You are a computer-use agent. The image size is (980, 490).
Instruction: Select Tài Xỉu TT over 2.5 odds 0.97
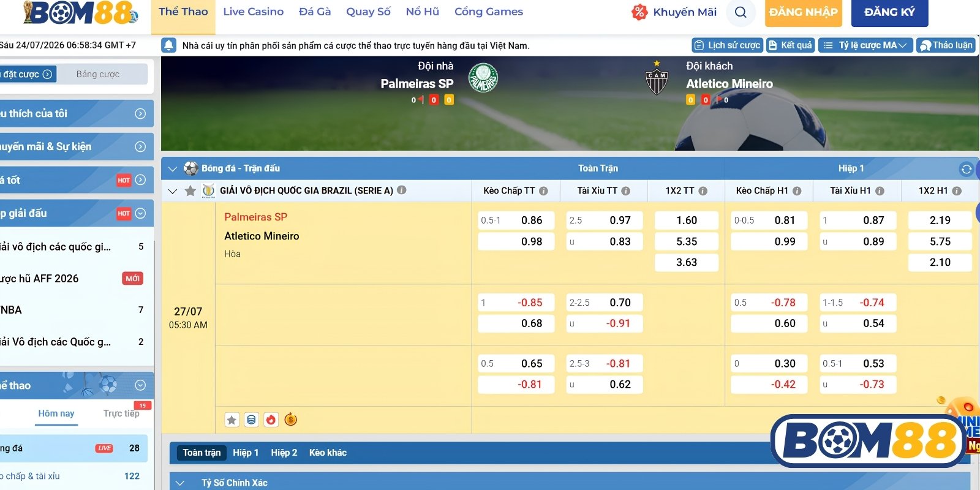pyautogui.click(x=605, y=221)
